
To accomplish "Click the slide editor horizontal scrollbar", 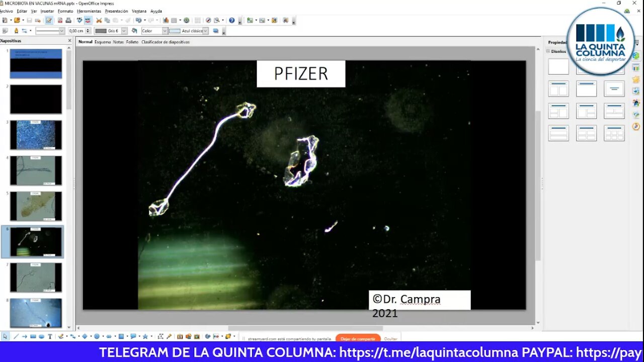I will pyautogui.click(x=305, y=328).
